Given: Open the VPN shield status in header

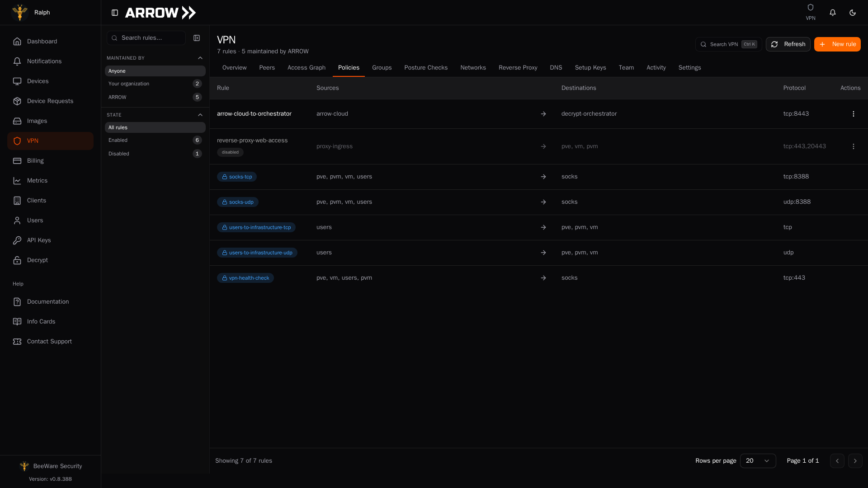Looking at the screenshot, I should [810, 12].
